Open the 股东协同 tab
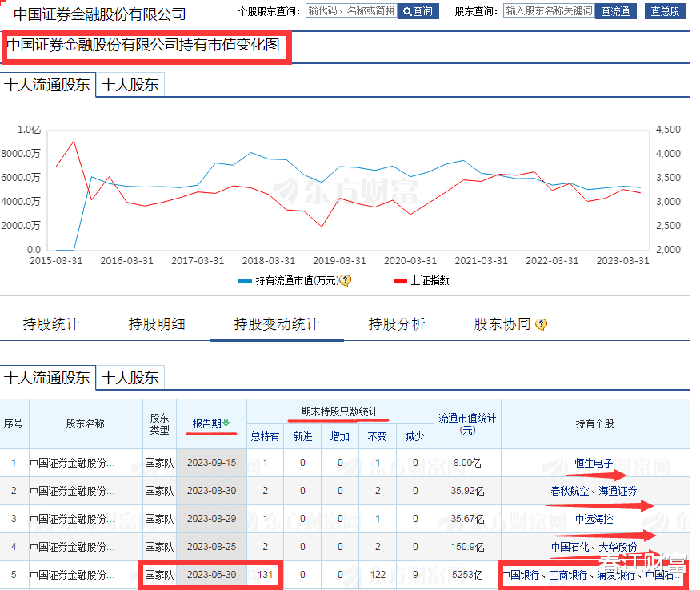700x590 pixels. point(502,324)
